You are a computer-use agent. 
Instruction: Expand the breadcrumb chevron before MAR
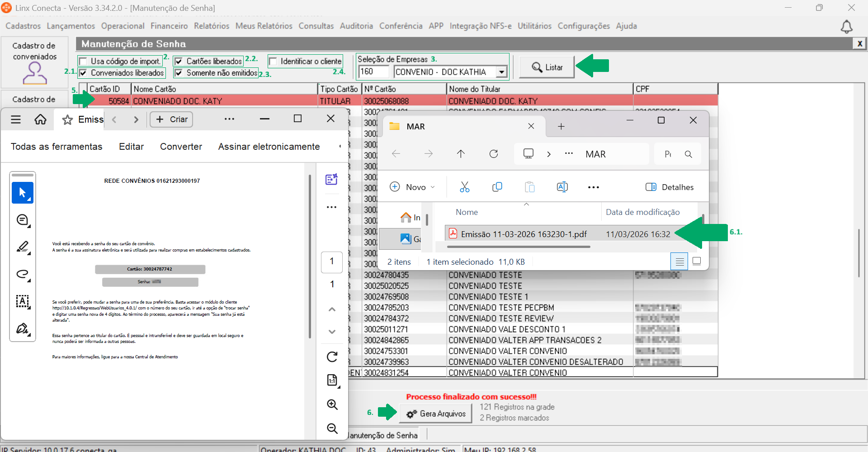click(x=549, y=154)
